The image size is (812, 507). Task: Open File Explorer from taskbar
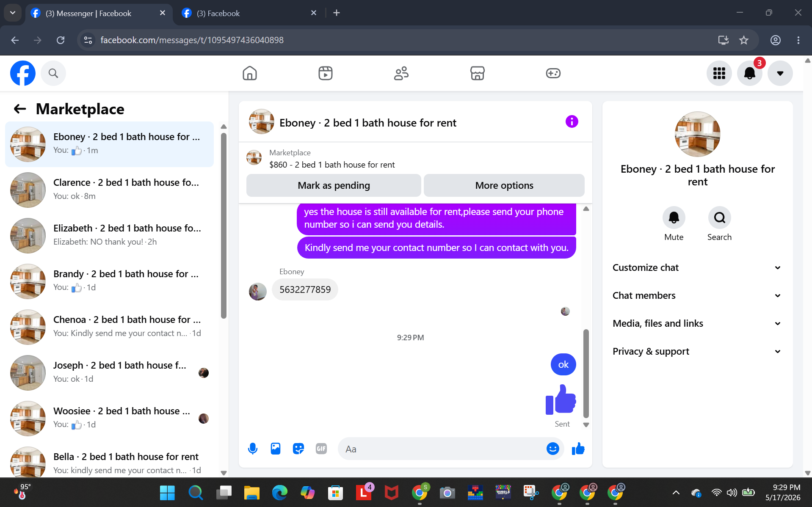[x=251, y=493]
